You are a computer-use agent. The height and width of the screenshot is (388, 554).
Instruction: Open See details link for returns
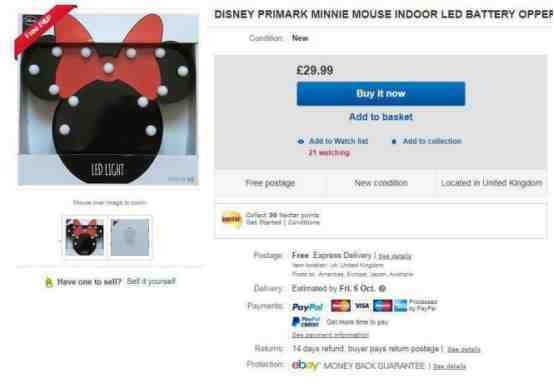click(x=464, y=349)
